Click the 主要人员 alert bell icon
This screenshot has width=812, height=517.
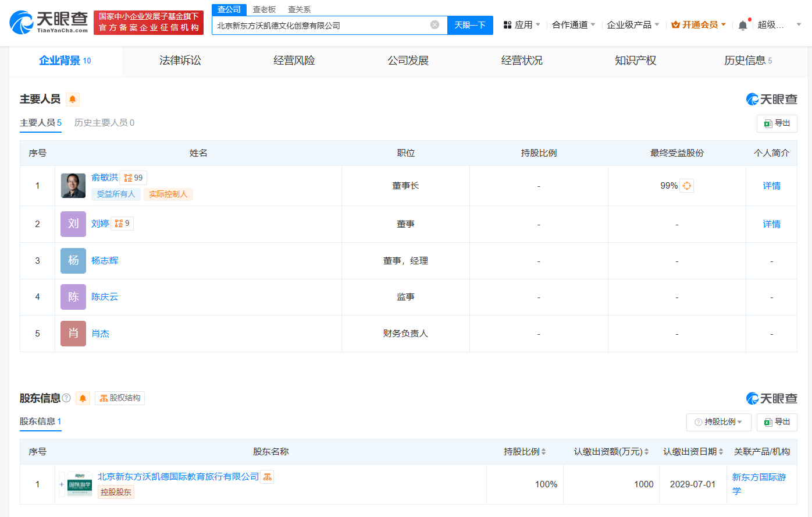coord(73,100)
